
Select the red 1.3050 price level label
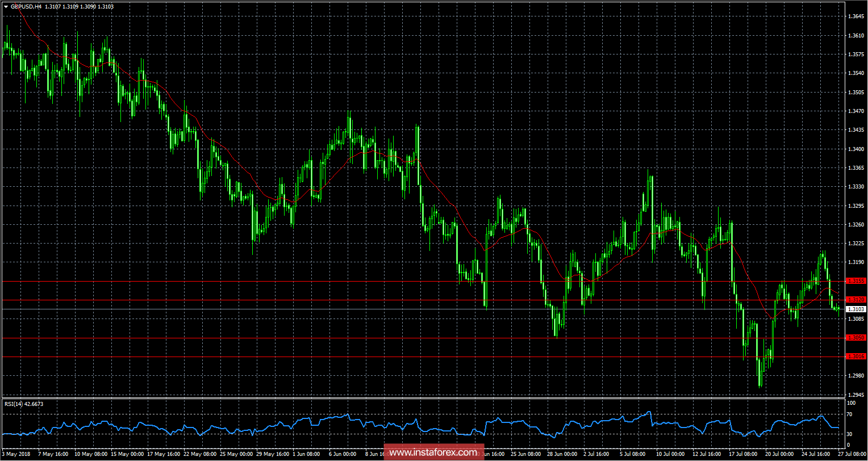856,338
